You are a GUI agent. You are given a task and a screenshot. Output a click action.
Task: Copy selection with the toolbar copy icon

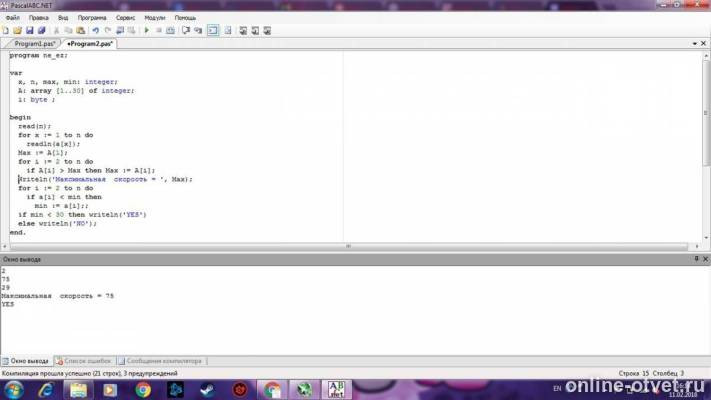[x=68, y=30]
